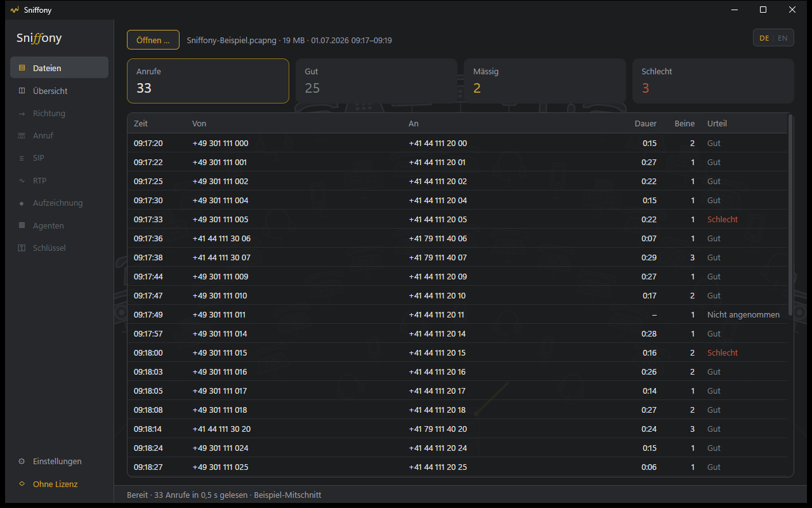Go to the SIP section
The height and width of the screenshot is (508, 812).
click(x=59, y=158)
